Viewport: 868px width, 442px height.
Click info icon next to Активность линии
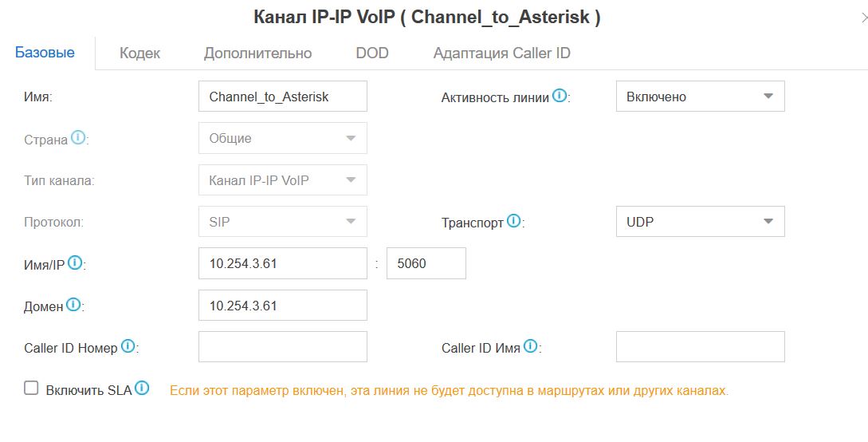(x=560, y=96)
